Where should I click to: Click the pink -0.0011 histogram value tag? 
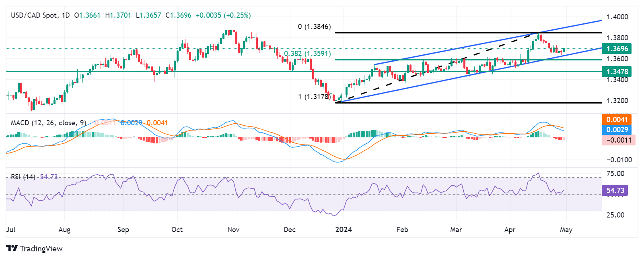[618, 140]
